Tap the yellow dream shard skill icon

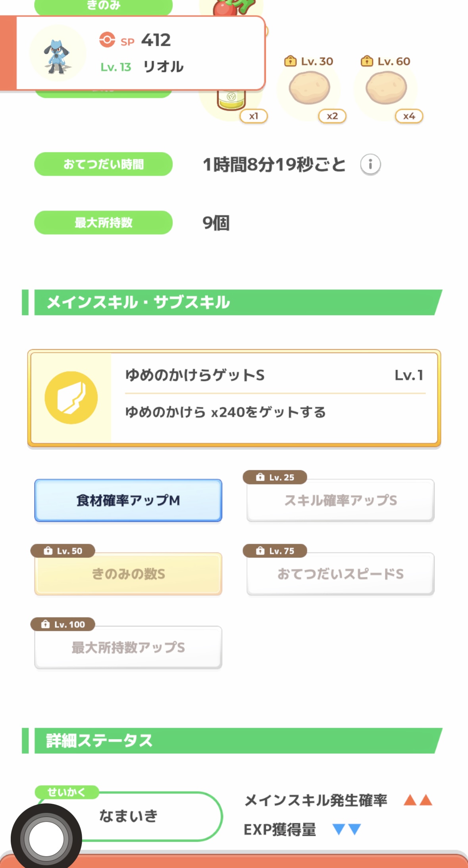coord(71,398)
